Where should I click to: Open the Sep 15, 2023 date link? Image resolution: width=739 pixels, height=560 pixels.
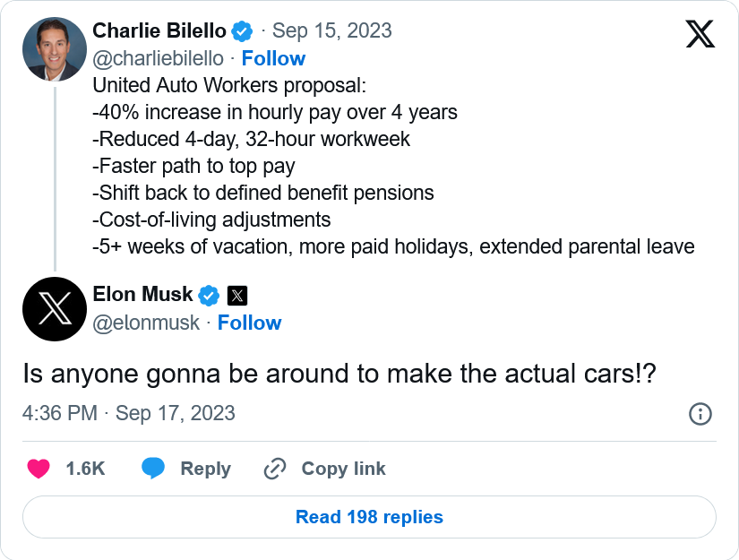click(x=331, y=30)
